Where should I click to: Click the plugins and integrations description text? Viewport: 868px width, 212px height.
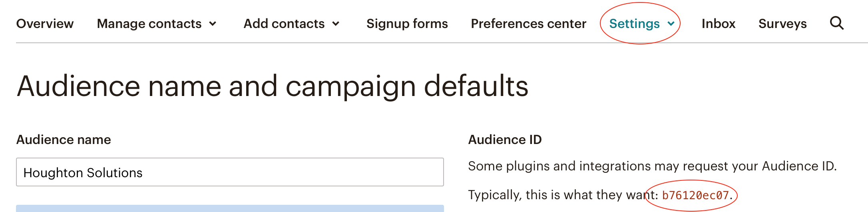pos(652,166)
